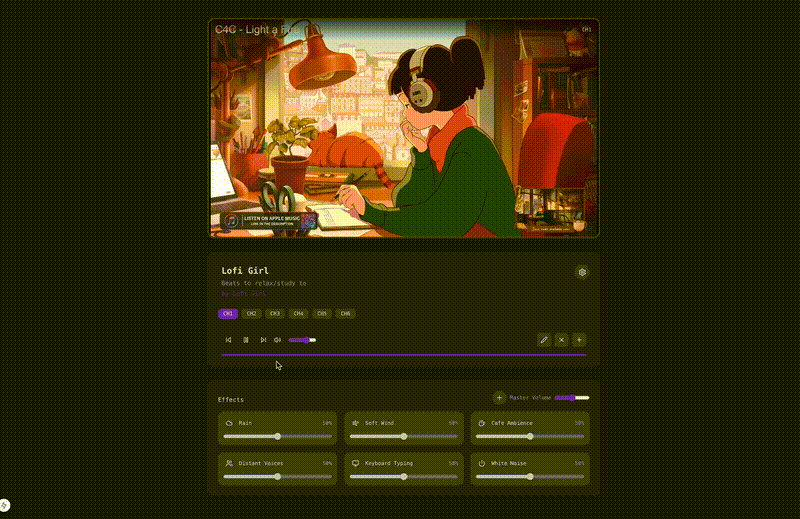Click the Rain cloud icon
Image resolution: width=800 pixels, height=519 pixels.
tap(229, 423)
